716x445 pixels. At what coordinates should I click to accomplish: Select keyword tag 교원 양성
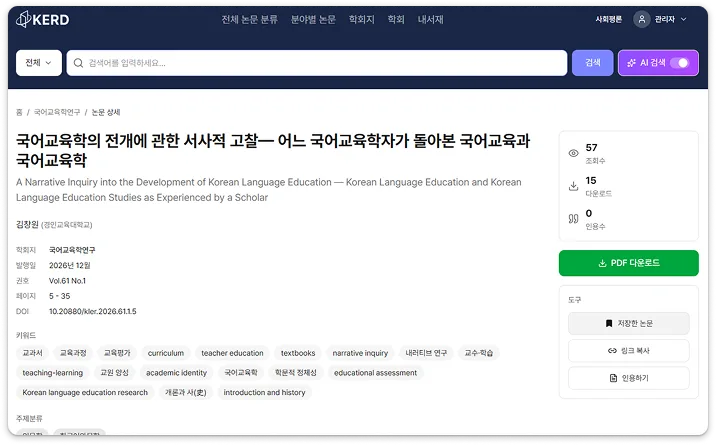pos(115,373)
